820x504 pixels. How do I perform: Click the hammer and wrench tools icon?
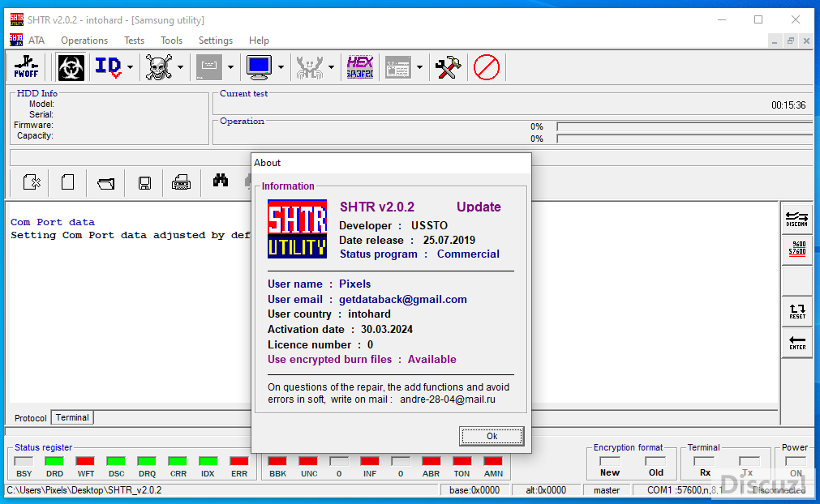click(448, 67)
